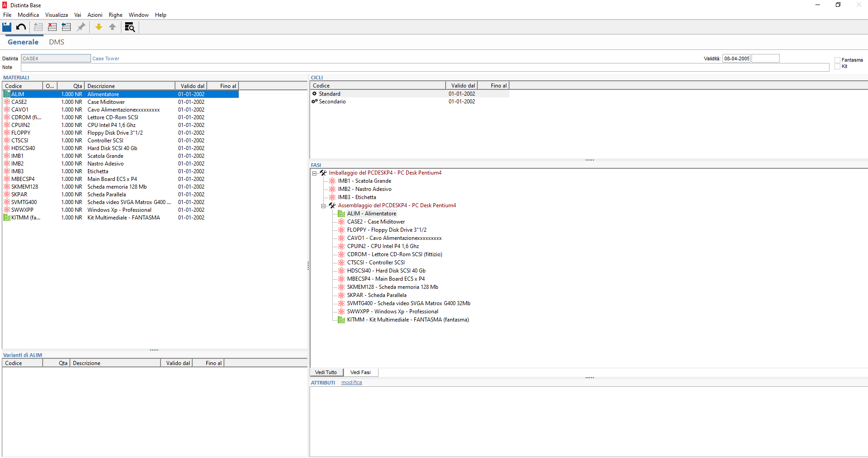Delete row using red X icon
This screenshot has height=458, width=868.
53,27
